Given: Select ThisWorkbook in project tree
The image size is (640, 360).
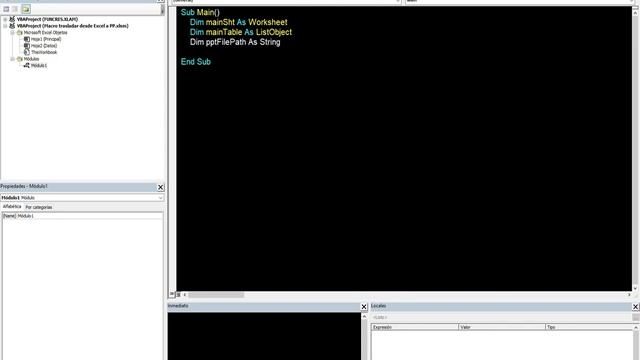Looking at the screenshot, I should pos(44,52).
